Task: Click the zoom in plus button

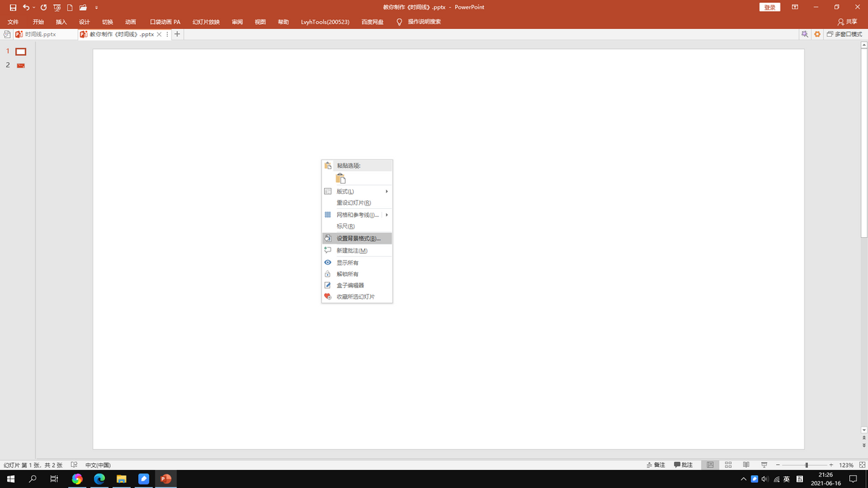Action: coord(832,465)
